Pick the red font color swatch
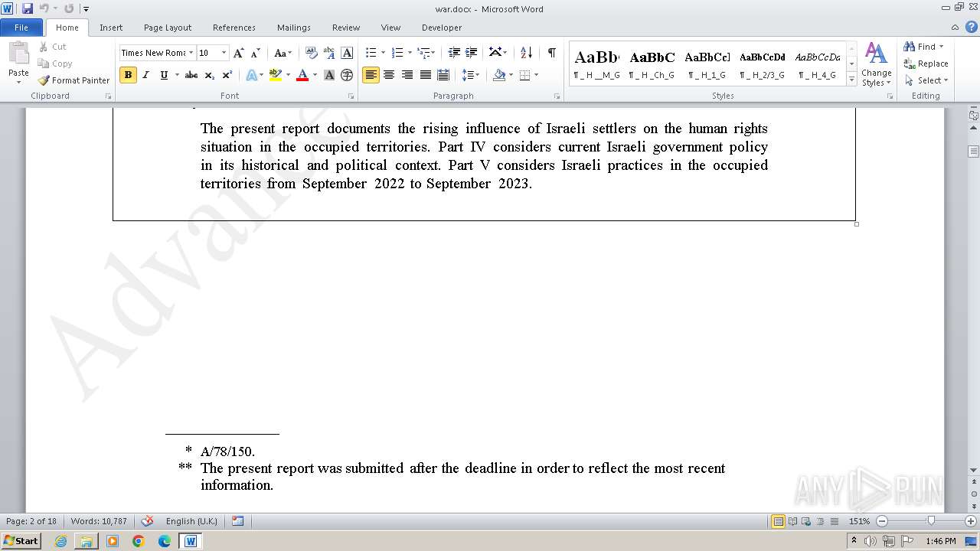Image resolution: width=980 pixels, height=551 pixels. 302,75
